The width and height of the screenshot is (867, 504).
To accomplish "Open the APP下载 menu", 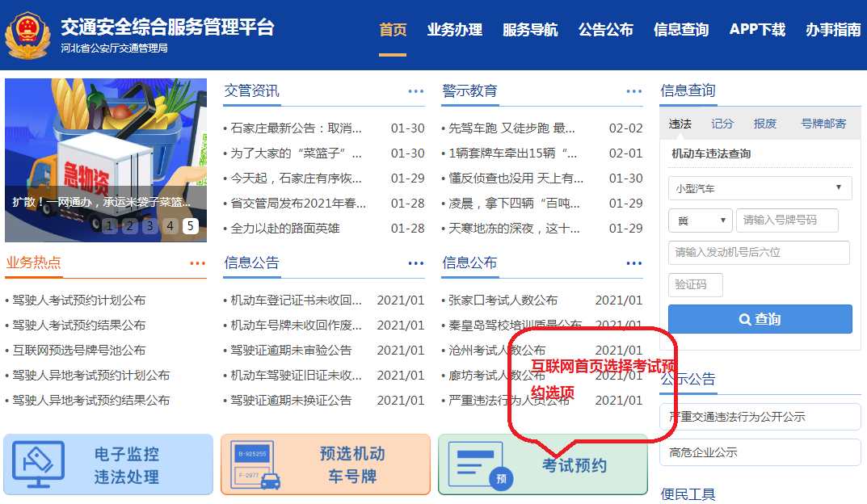I will (x=757, y=29).
